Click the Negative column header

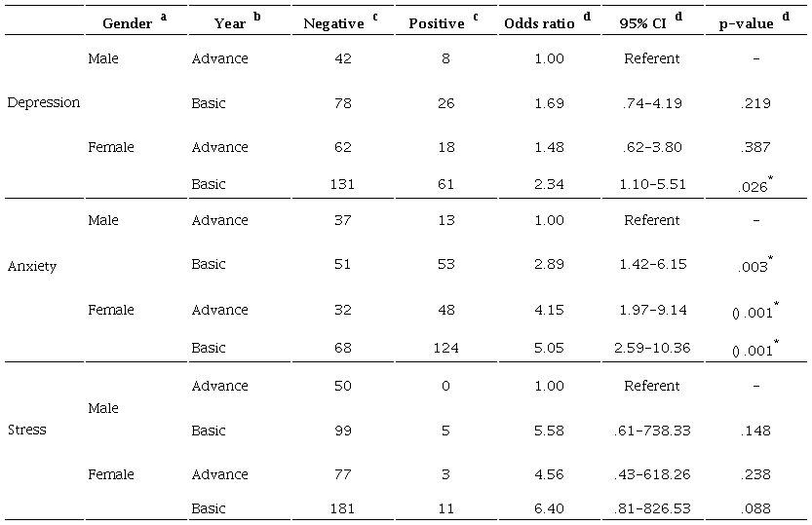333,23
